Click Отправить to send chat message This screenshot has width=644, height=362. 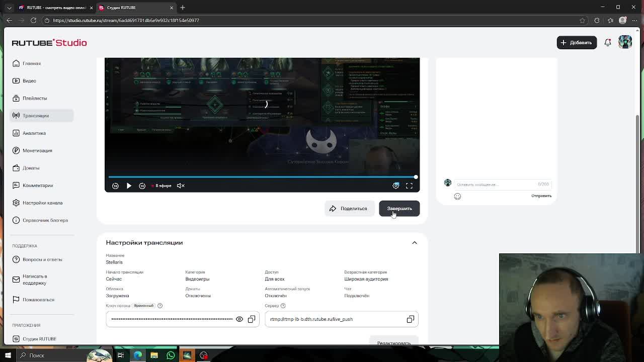coord(541,196)
